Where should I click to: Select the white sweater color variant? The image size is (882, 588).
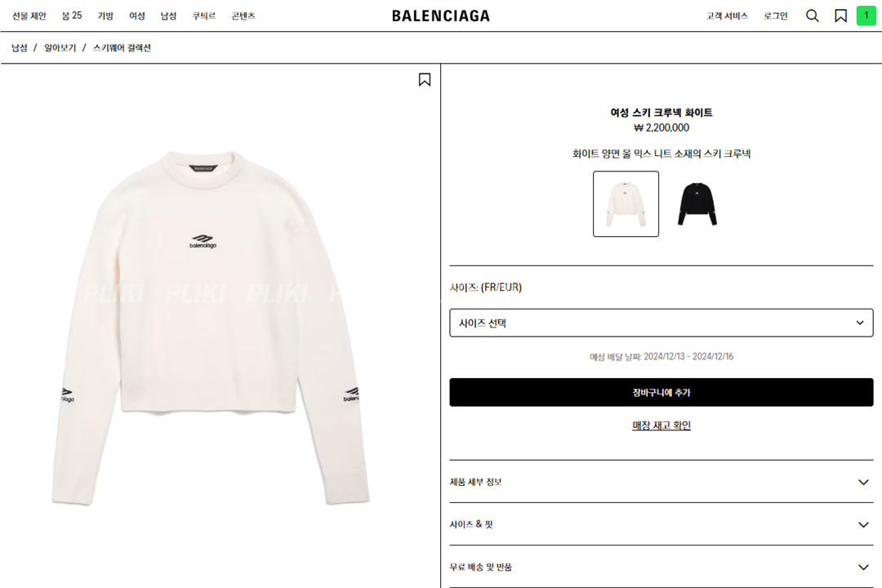[626, 203]
